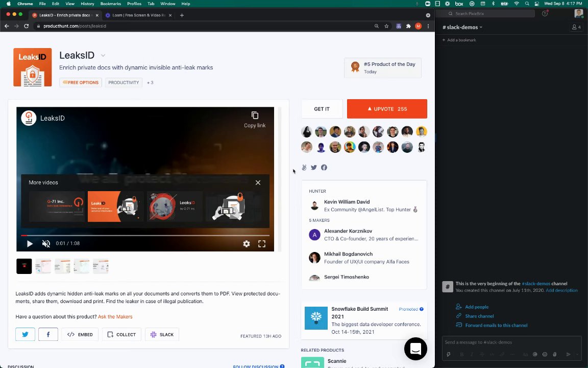Open Chrome three-dot menu

click(x=428, y=26)
